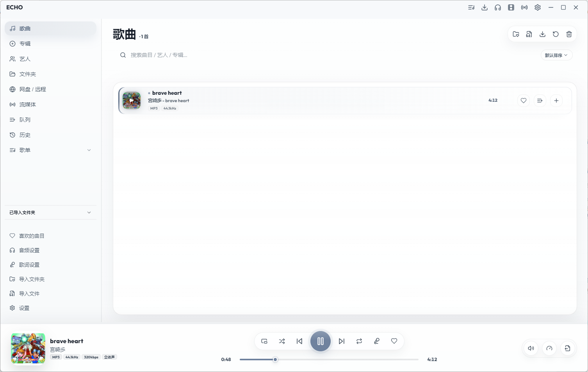
Task: Open settings gear in title bar
Action: tap(538, 7)
